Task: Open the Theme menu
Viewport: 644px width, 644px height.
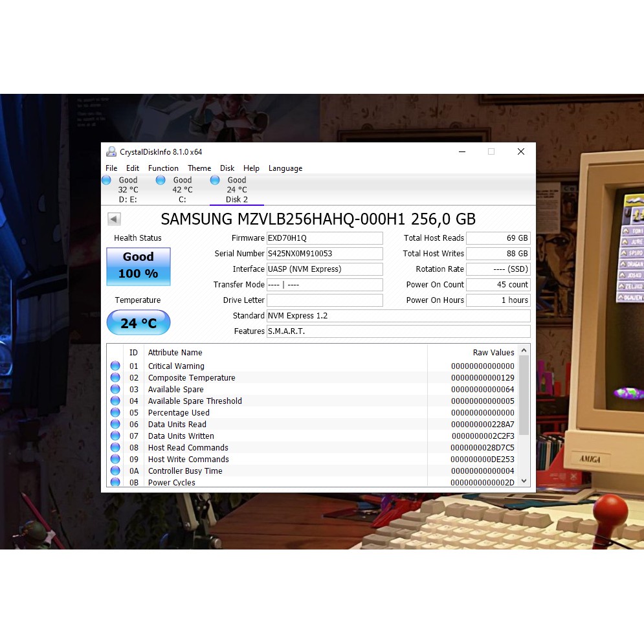Action: pyautogui.click(x=199, y=168)
